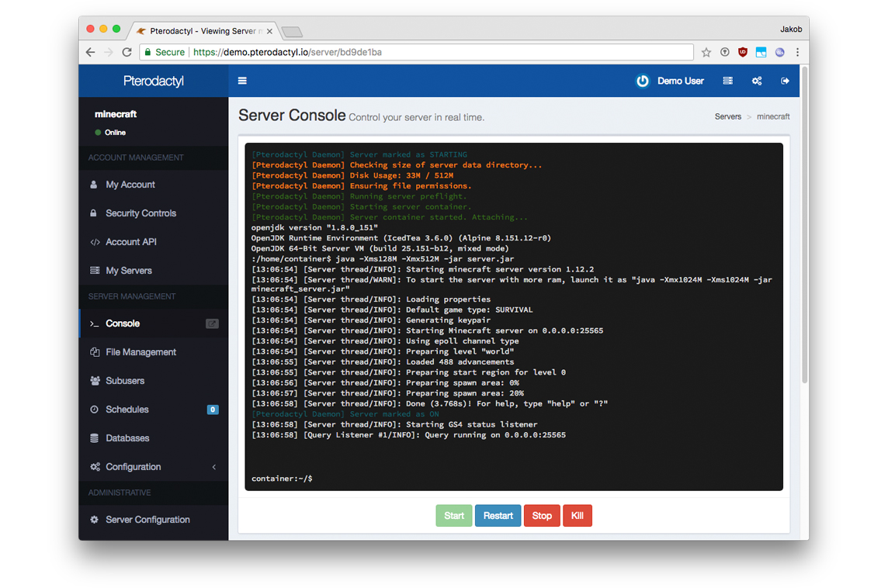This screenshot has height=588, width=888.
Task: Click the page vertical scrollbar
Action: click(804, 225)
